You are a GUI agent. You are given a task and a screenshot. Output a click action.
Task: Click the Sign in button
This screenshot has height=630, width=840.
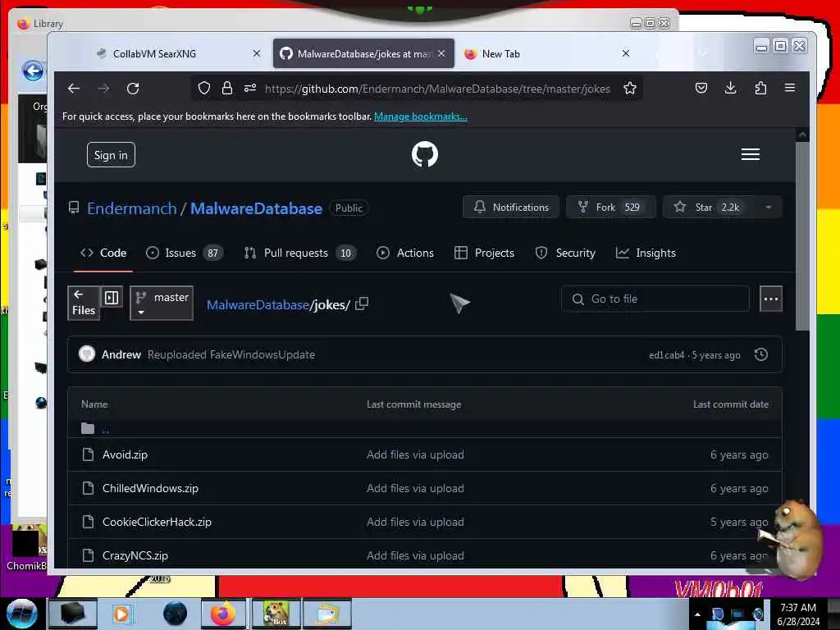point(111,155)
